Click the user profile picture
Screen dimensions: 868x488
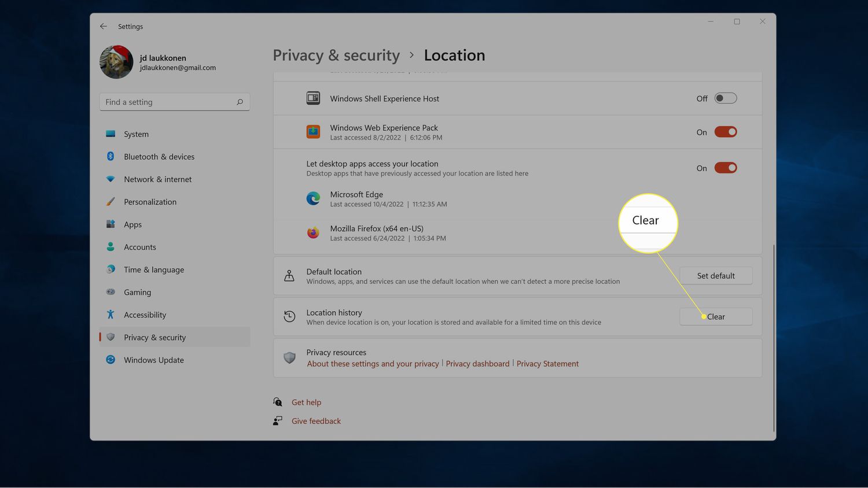tap(116, 62)
